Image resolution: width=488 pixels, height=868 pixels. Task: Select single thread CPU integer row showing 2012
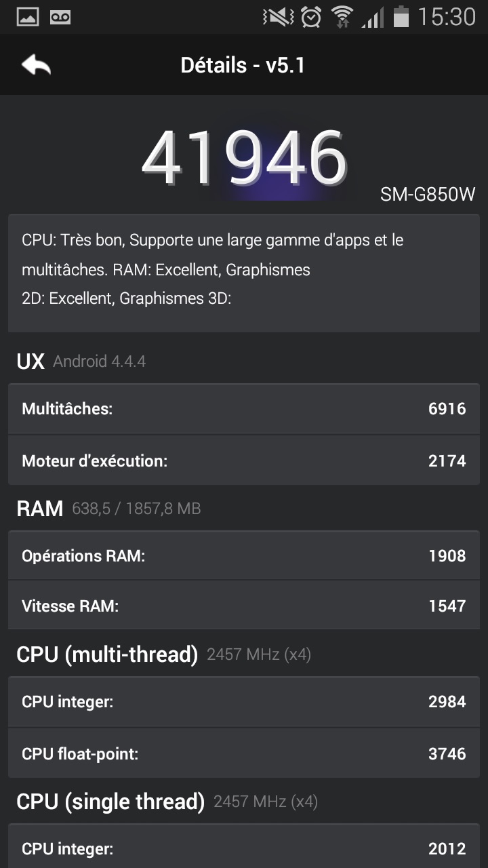tap(244, 848)
